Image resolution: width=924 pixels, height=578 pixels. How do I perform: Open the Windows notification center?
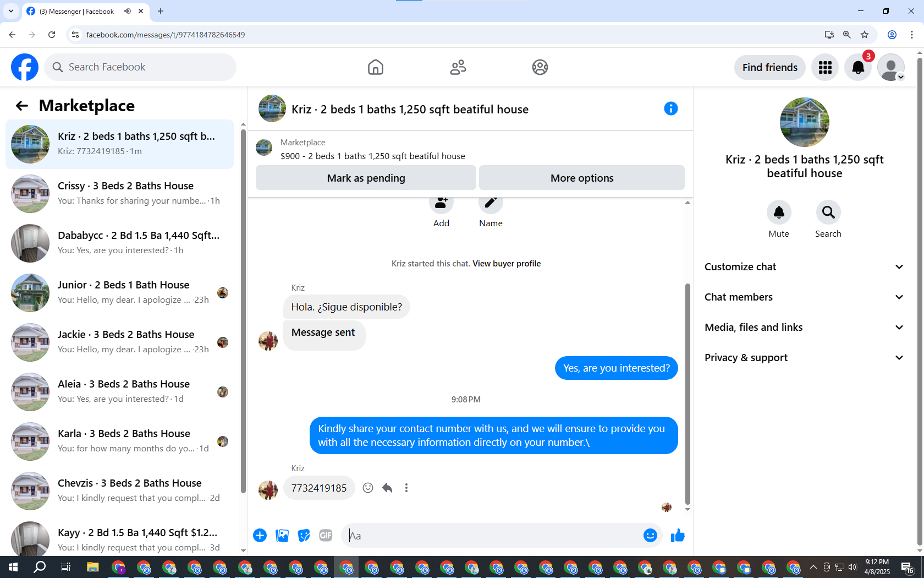tap(908, 567)
